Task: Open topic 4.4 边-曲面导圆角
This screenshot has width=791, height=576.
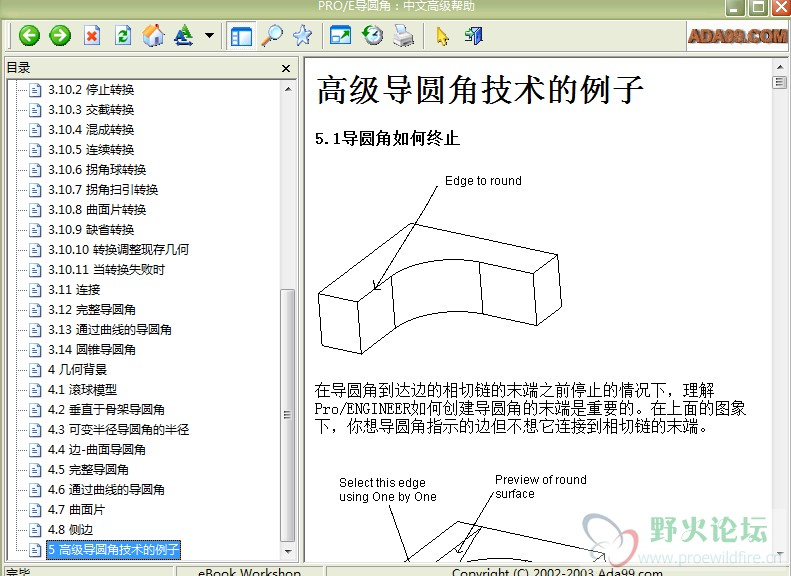Action: click(x=97, y=449)
